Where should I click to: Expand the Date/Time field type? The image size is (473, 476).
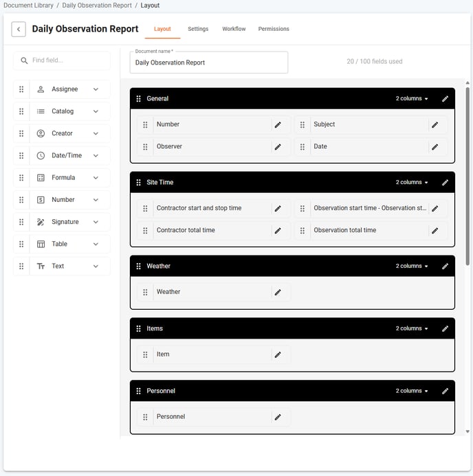click(x=96, y=156)
